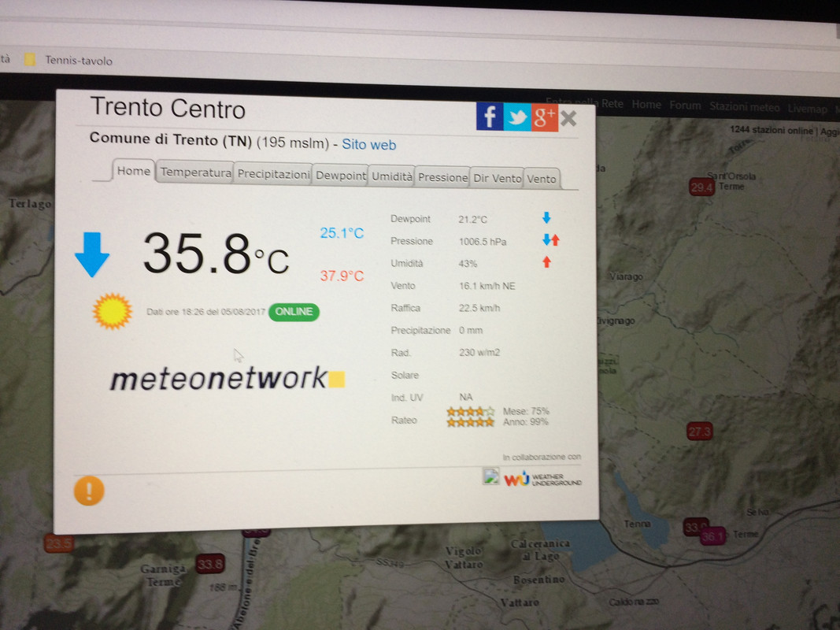Click Forum in the site navigation
This screenshot has height=630, width=840.
coord(685,105)
